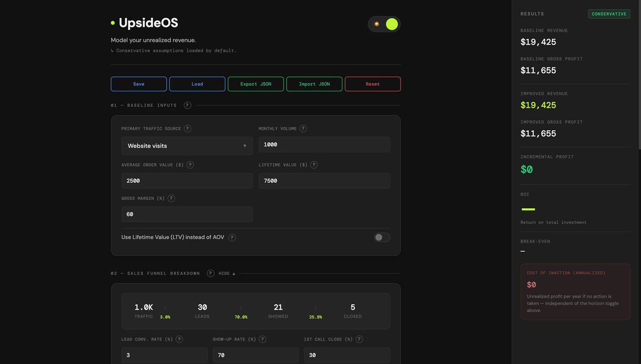Open help icon for Primary Traffic Source
Viewport: 641px width, 364px height.
[x=187, y=129]
